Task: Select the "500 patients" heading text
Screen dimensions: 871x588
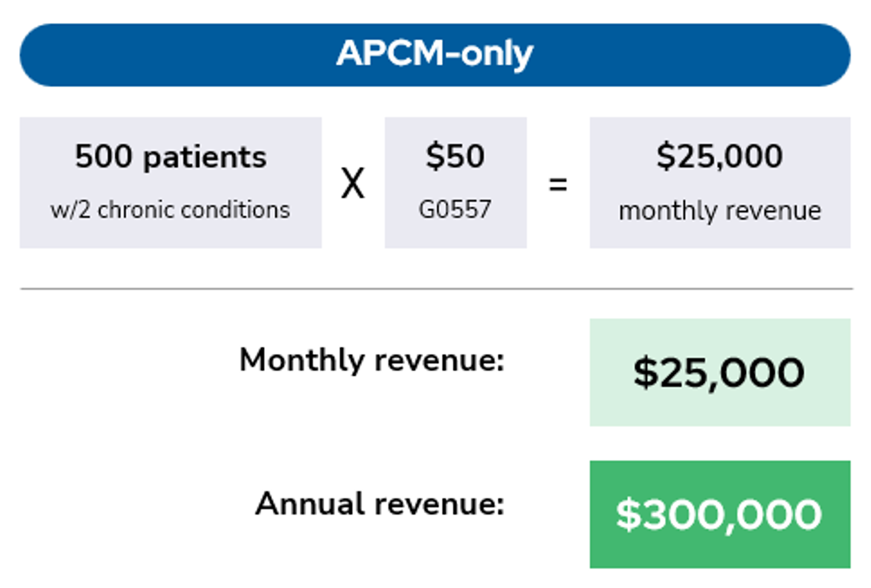Action: click(x=171, y=156)
